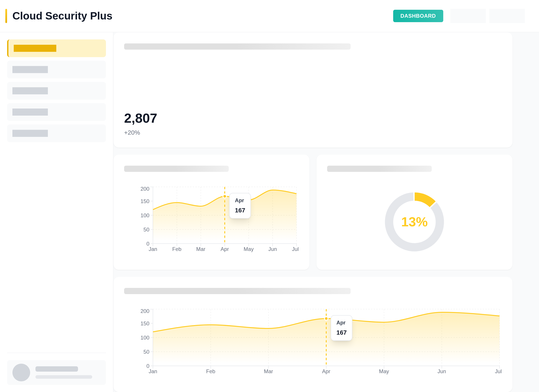
Task: Click the Apr 167 tooltip on bottom chart
Action: coord(341,328)
